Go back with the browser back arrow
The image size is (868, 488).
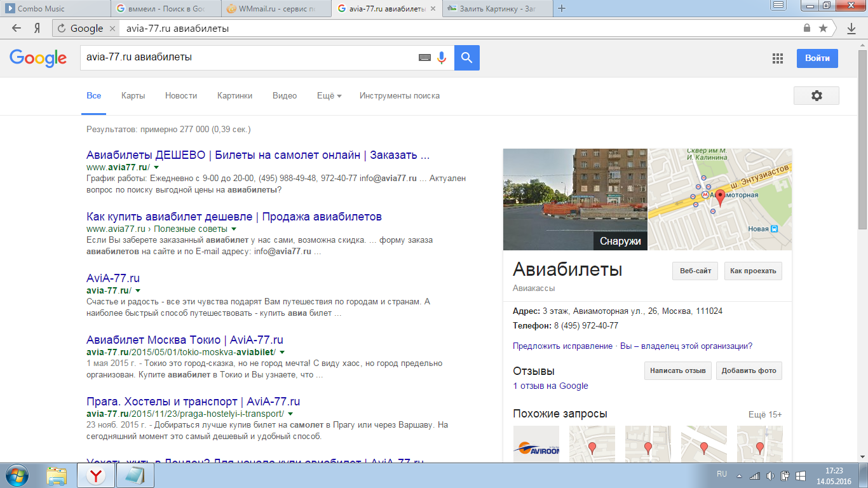tap(17, 28)
